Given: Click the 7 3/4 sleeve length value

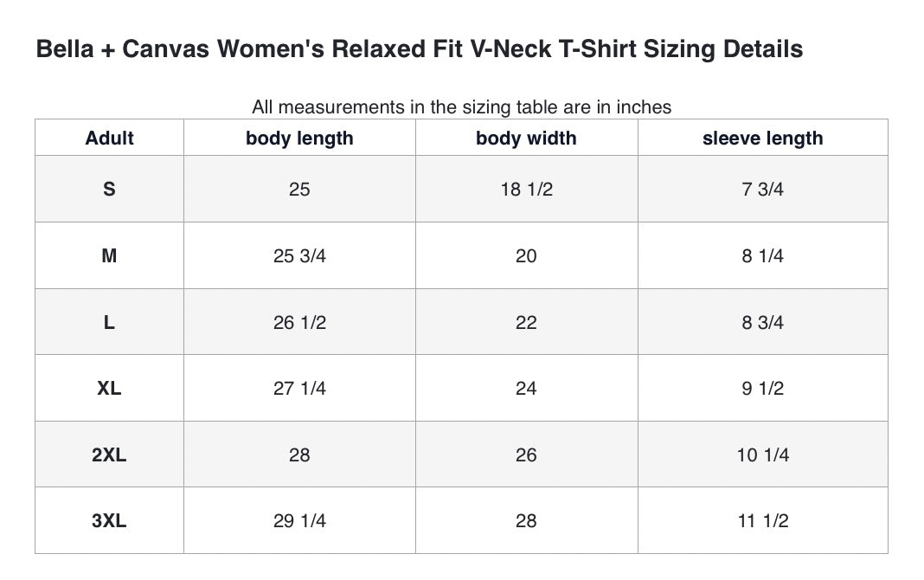Looking at the screenshot, I should [x=762, y=190].
